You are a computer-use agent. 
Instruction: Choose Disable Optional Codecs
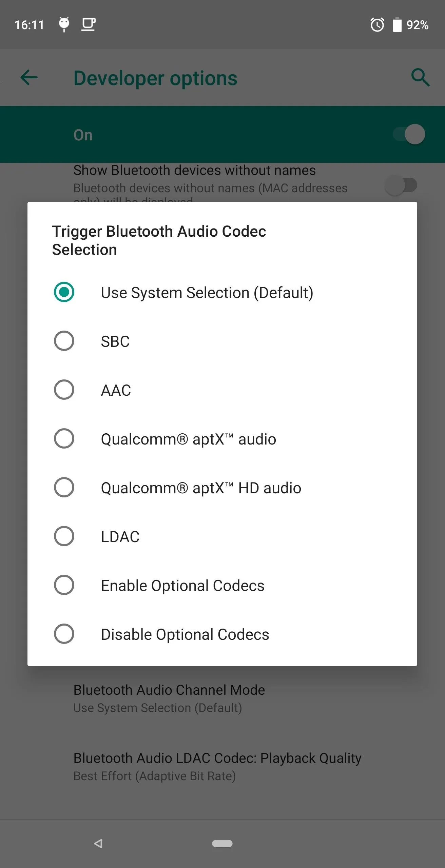[x=222, y=634]
